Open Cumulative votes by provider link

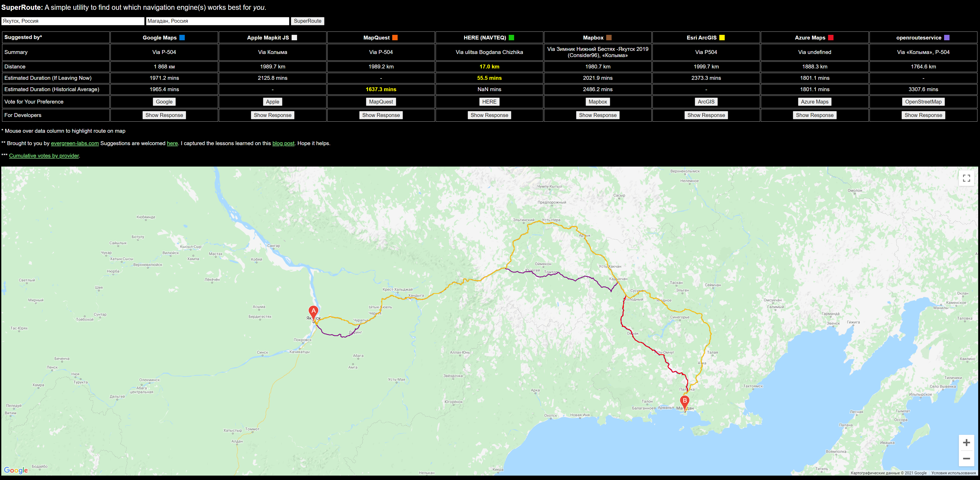44,156
